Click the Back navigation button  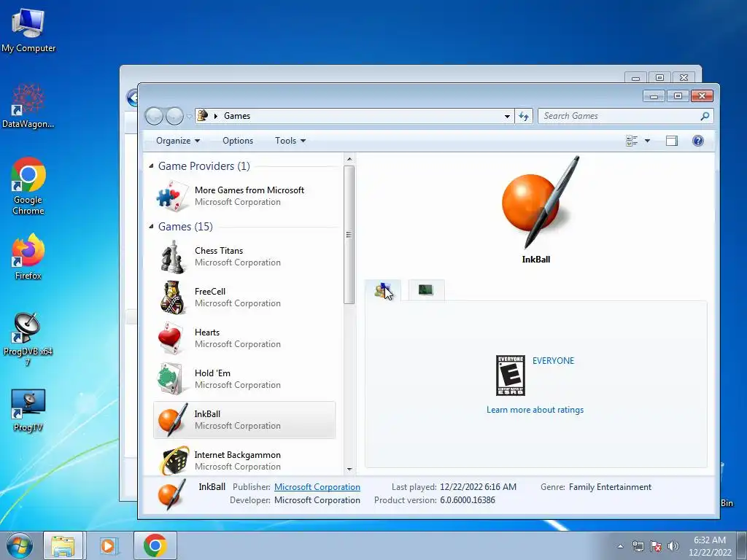point(154,116)
